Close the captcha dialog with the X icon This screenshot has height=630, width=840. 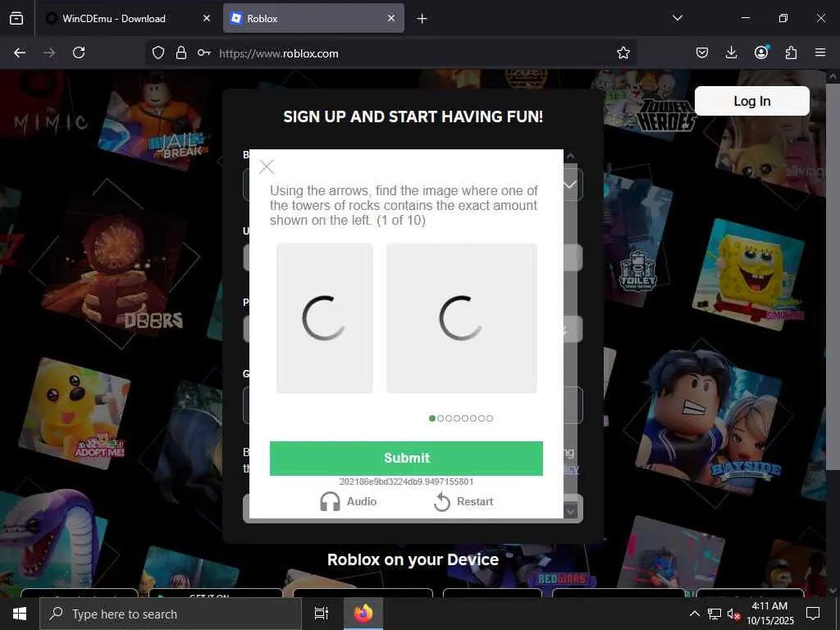[267, 167]
